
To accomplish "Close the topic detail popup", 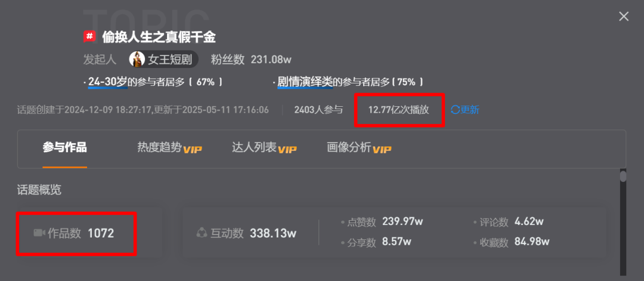I will (624, 17).
